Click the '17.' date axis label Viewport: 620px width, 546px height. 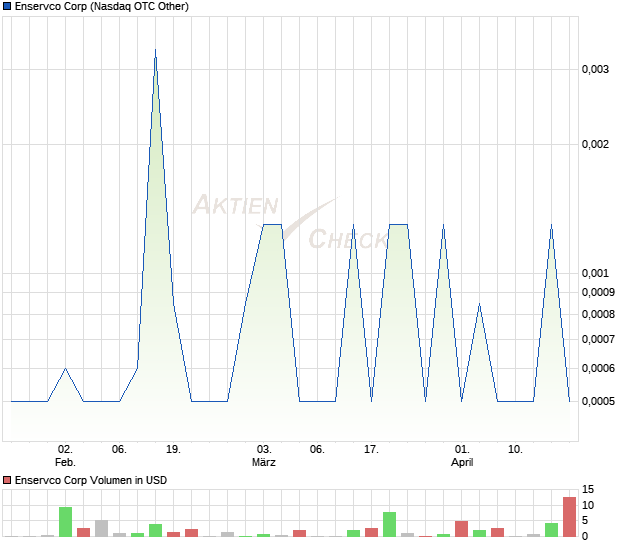point(371,450)
